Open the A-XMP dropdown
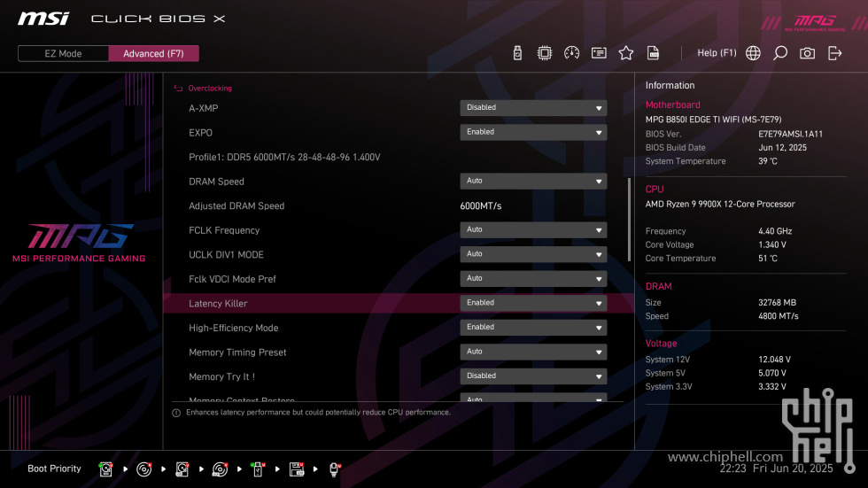This screenshot has width=868, height=488. pyautogui.click(x=533, y=108)
